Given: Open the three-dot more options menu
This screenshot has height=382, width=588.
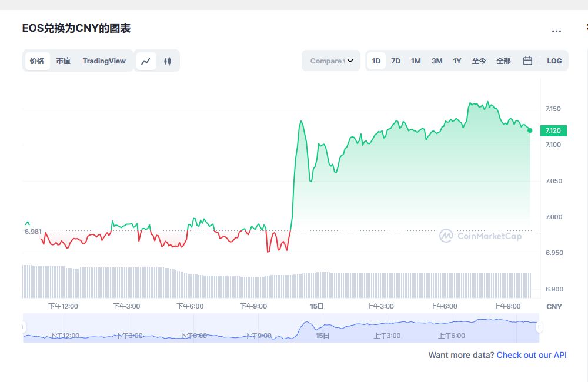Looking at the screenshot, I should tap(556, 31).
